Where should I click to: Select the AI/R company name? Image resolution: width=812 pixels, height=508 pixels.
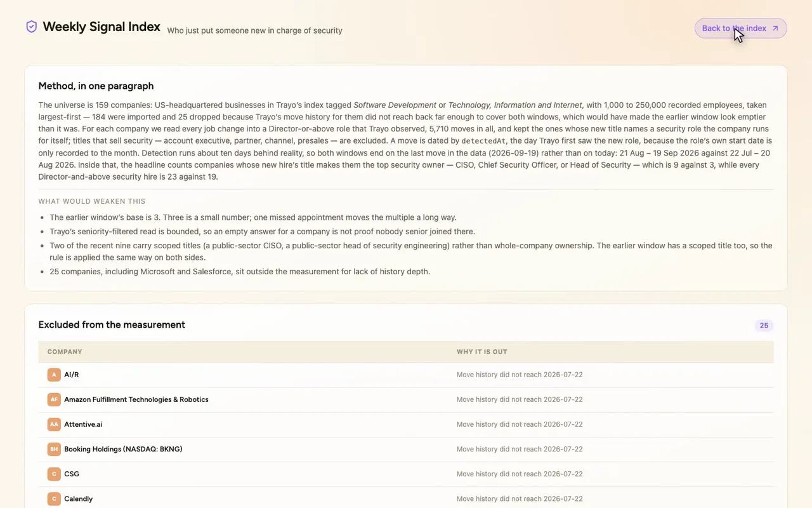(72, 375)
